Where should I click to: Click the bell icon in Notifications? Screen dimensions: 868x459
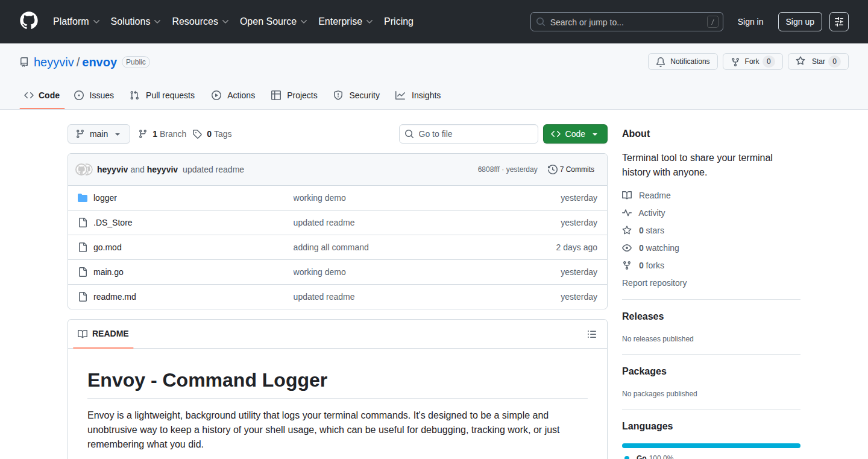click(661, 62)
